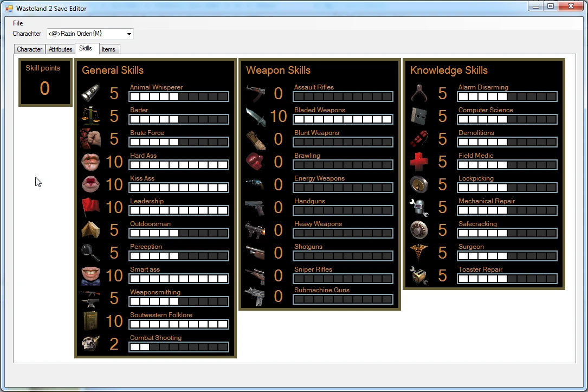Click the Toaster Repair icon
Image resolution: width=588 pixels, height=392 pixels.
[419, 275]
